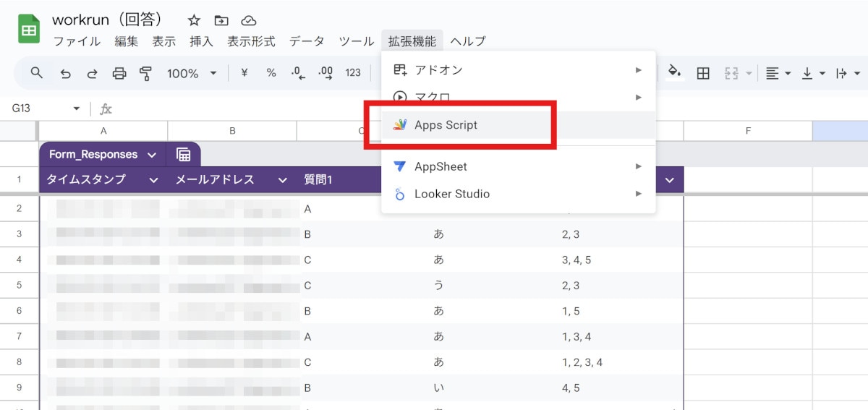
Task: Expand the Form_Responses table dropdown
Action: [x=152, y=155]
